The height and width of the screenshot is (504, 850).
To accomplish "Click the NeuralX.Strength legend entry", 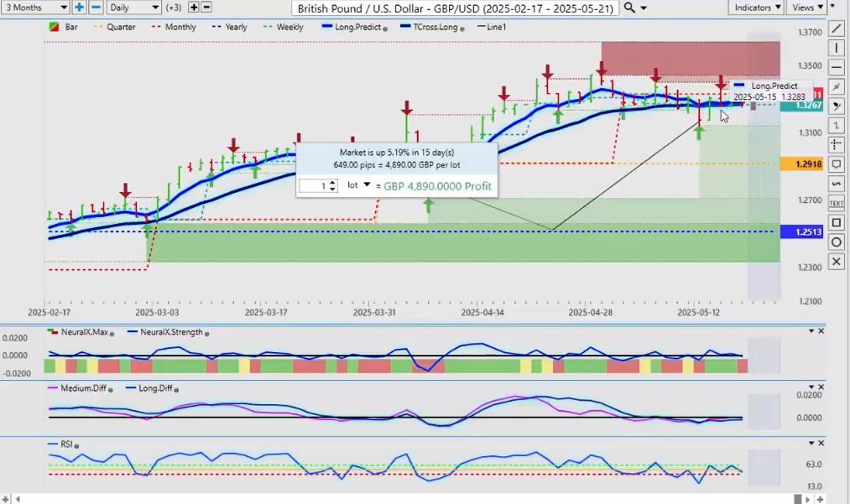I will pos(165,332).
